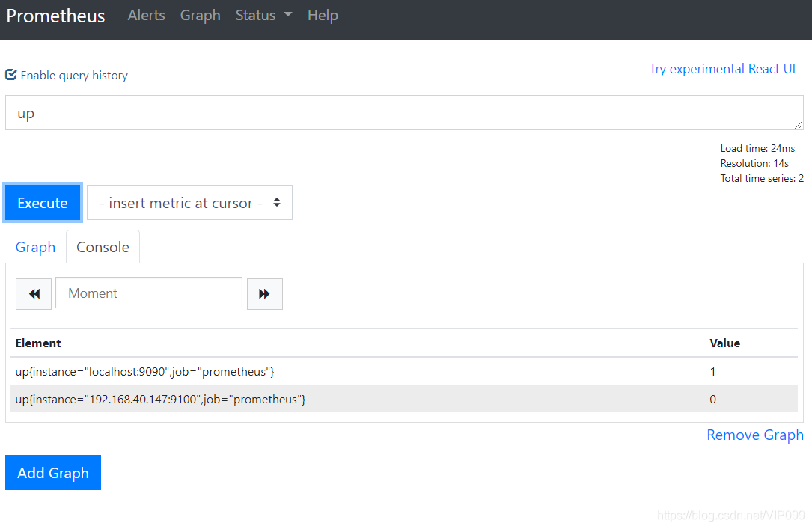This screenshot has height=529, width=812.
Task: Open the Alerts page from the navbar
Action: [x=146, y=15]
